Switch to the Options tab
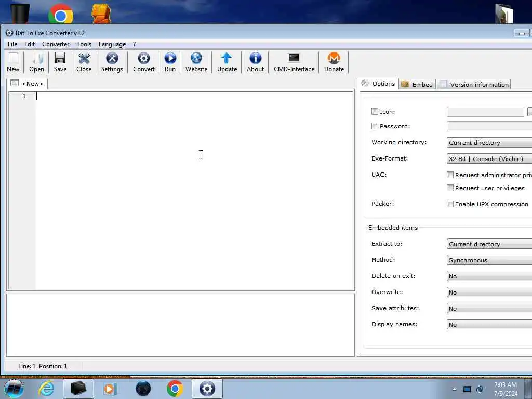The image size is (532, 399). [x=378, y=84]
